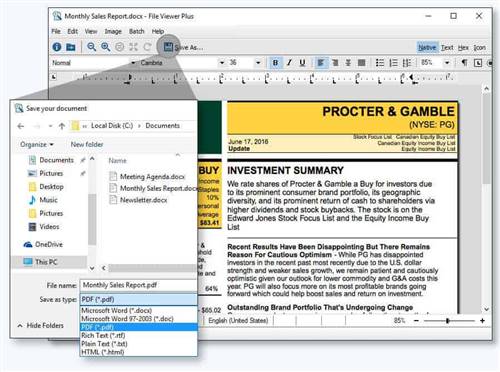Click the zoom out magnifier icon
The image size is (500, 372).
click(x=91, y=47)
